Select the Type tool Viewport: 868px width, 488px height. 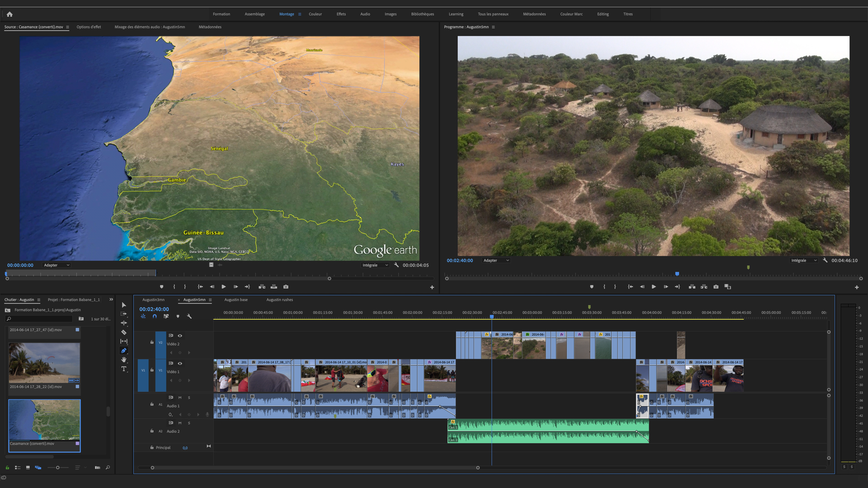(124, 369)
